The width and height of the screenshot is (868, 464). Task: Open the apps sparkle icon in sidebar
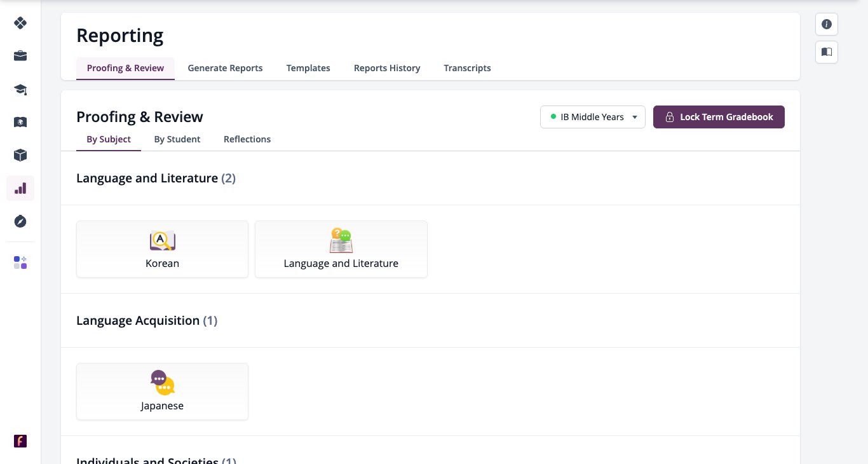(x=20, y=263)
